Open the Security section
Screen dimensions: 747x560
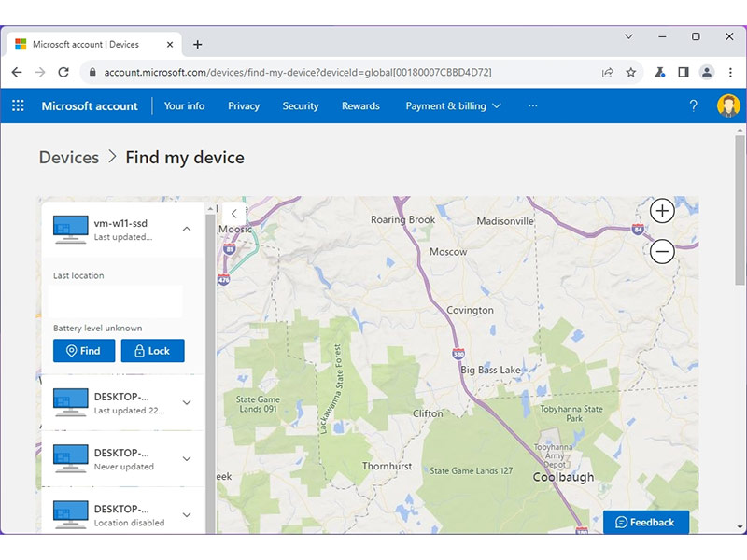point(300,105)
